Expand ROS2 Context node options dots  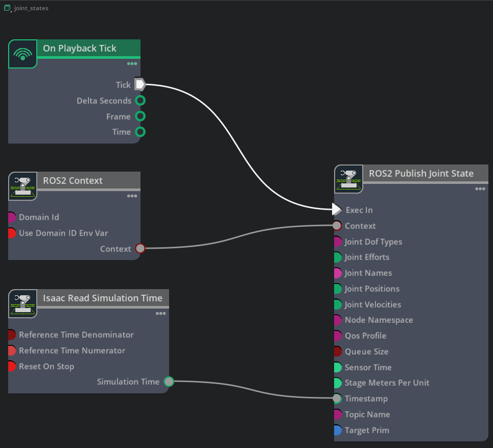tap(132, 196)
